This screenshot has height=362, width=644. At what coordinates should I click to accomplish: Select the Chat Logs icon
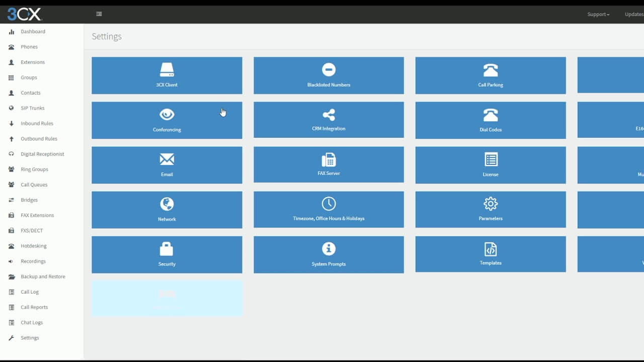pyautogui.click(x=11, y=323)
